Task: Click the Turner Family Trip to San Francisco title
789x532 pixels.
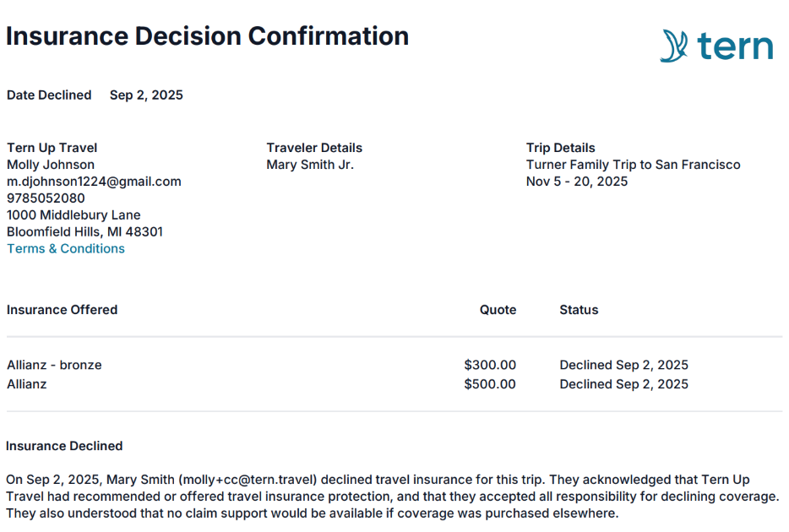Action: [633, 165]
